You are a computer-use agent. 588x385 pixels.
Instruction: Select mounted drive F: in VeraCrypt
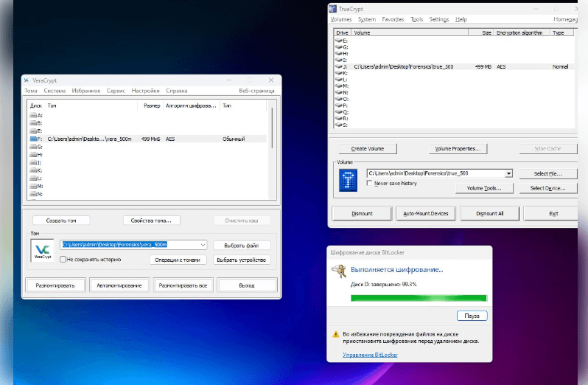(148, 139)
